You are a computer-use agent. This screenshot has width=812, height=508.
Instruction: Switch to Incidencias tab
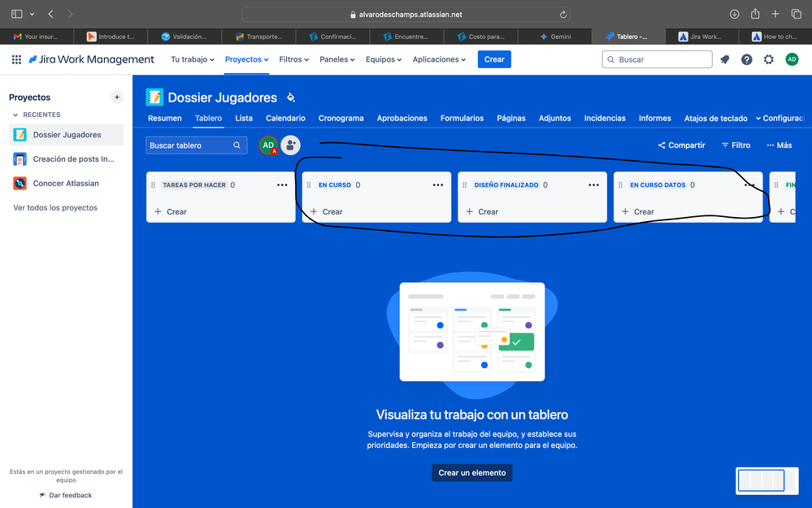pyautogui.click(x=605, y=119)
